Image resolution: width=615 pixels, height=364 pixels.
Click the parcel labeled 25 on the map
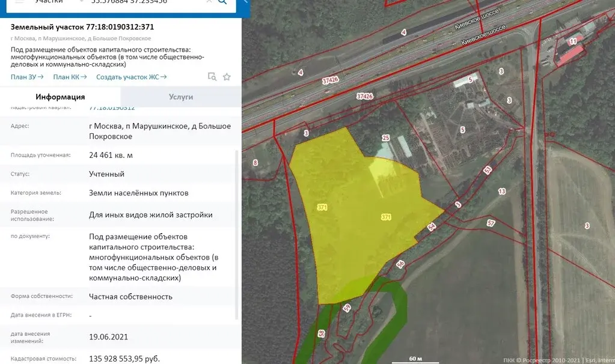[386, 139]
